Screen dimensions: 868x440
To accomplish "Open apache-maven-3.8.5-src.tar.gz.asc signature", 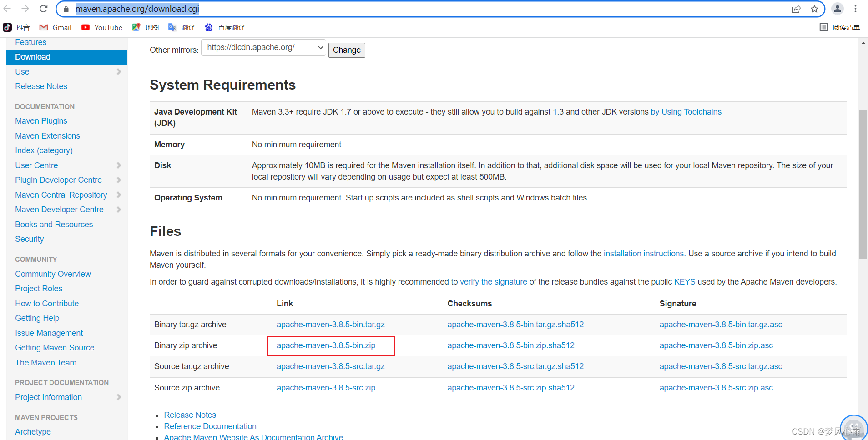I will tap(721, 366).
